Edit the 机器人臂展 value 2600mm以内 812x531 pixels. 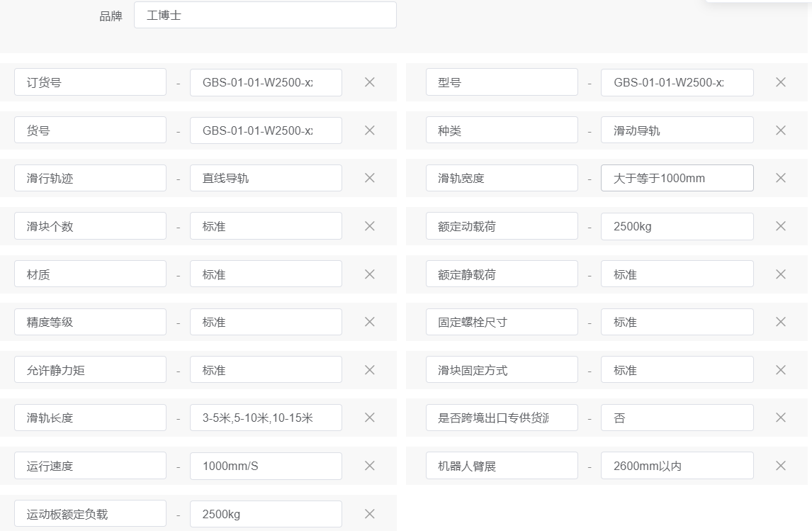[x=677, y=466]
